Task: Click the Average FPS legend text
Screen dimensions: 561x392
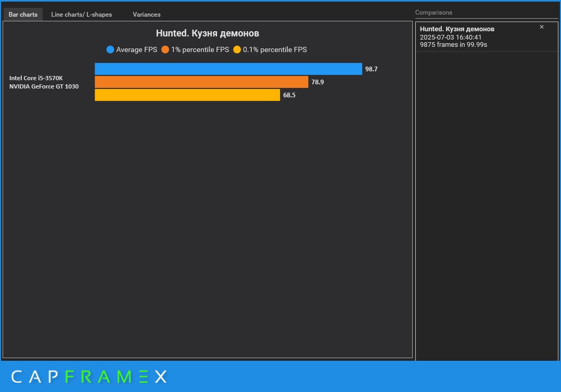Action: (x=137, y=49)
